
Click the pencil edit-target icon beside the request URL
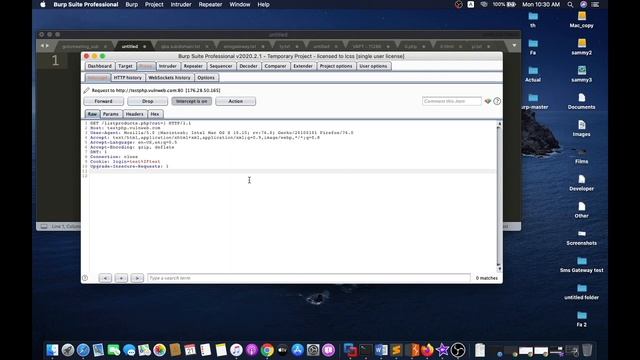(86, 90)
